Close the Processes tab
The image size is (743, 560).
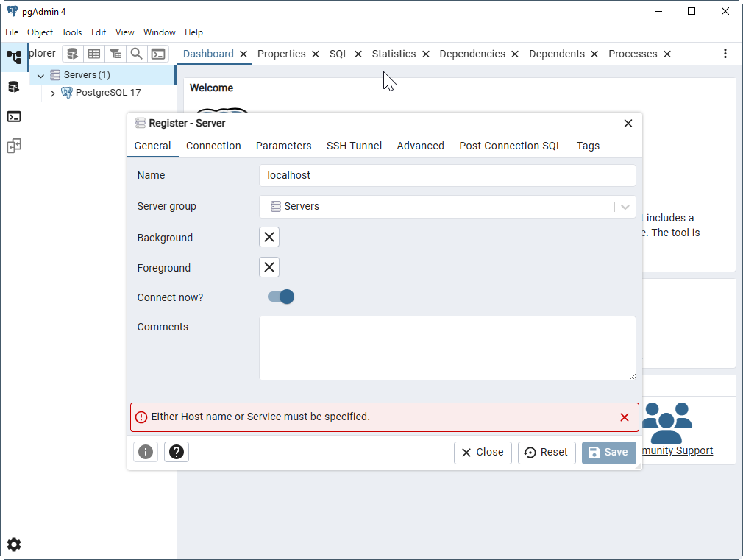(x=667, y=54)
